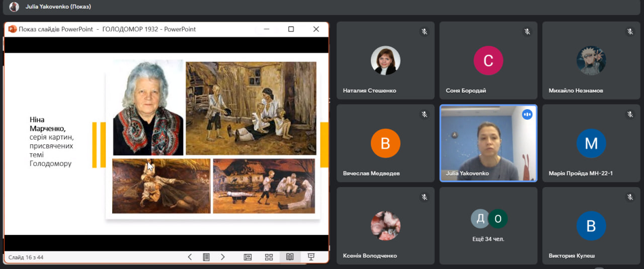Click muted mic icon on Марія Пройда tile
The width and height of the screenshot is (644, 269).
point(630,115)
